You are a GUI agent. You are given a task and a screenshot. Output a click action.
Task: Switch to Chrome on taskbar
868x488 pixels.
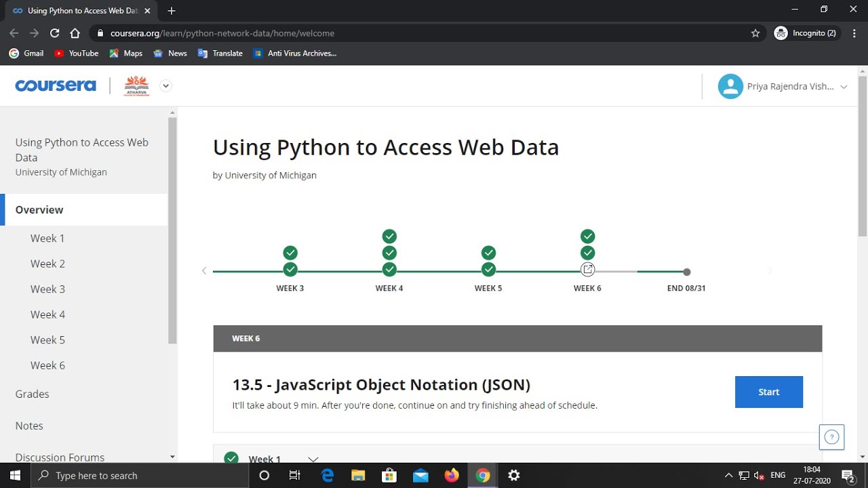point(483,475)
